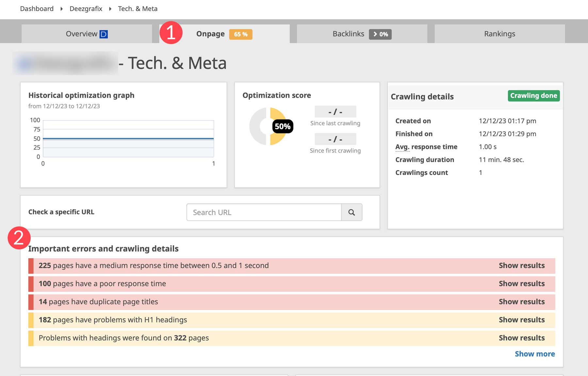Click the Crawling done status badge
Screen dimensions: 588x376
point(533,96)
